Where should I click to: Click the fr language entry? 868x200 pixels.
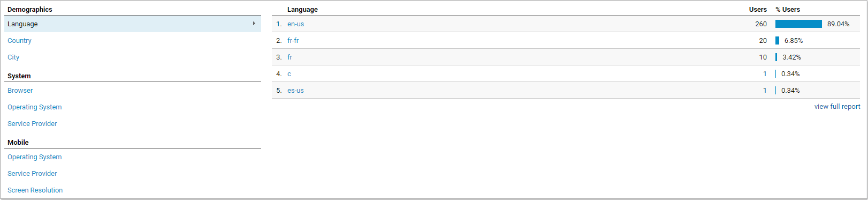tap(290, 57)
